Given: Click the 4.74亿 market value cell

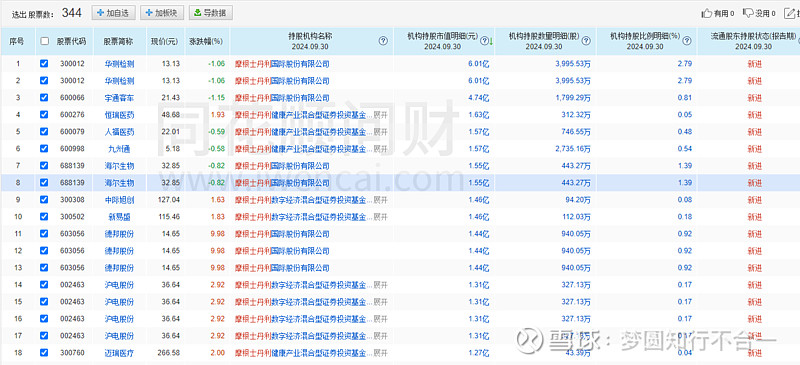Looking at the screenshot, I should pyautogui.click(x=479, y=98).
